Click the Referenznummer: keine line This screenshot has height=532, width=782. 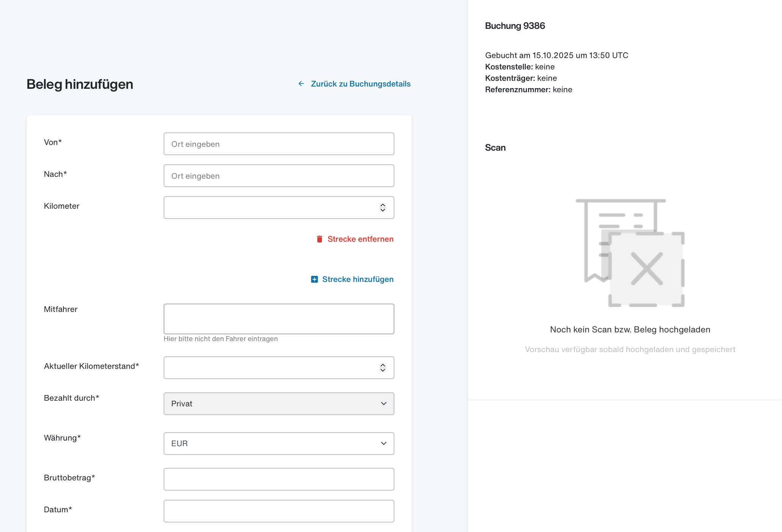pyautogui.click(x=529, y=90)
